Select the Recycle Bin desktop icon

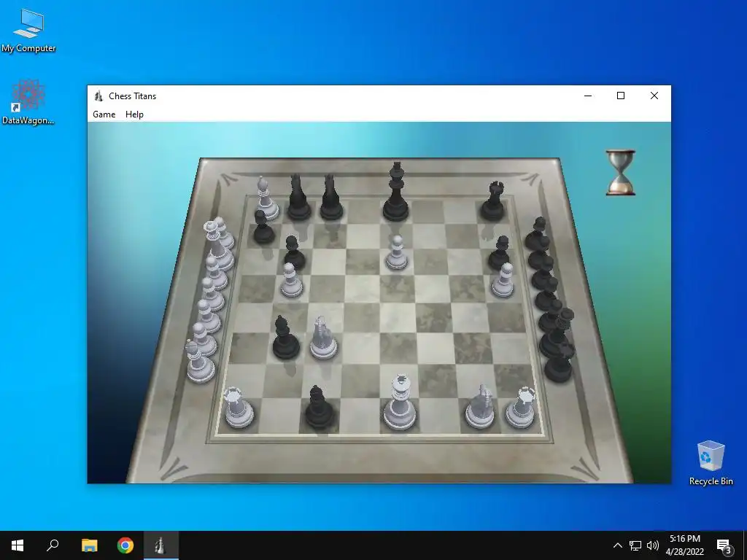point(711,463)
